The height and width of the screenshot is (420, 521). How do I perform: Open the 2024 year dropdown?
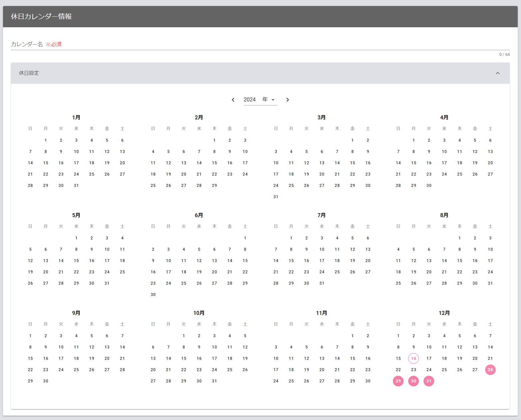click(260, 100)
